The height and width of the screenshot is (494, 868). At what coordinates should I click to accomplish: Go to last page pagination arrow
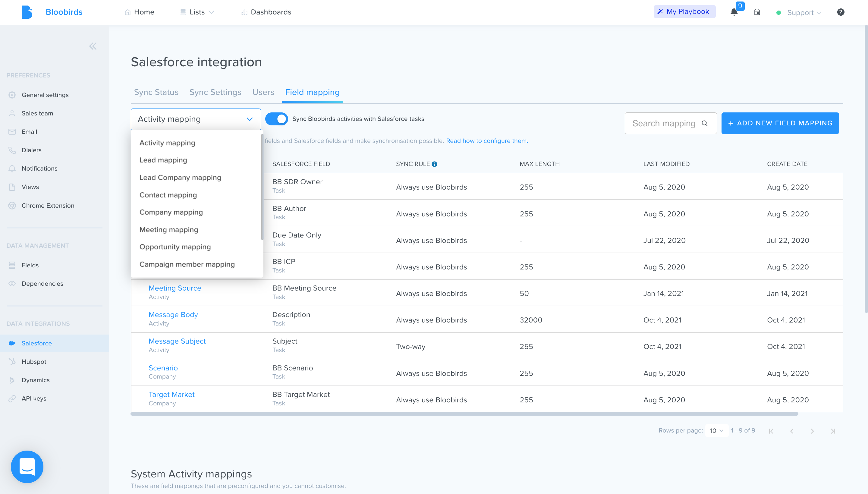pos(833,431)
